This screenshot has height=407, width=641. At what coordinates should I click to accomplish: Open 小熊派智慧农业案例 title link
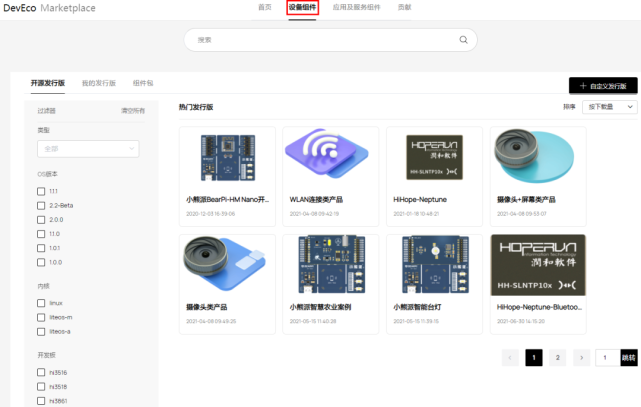[x=320, y=307]
